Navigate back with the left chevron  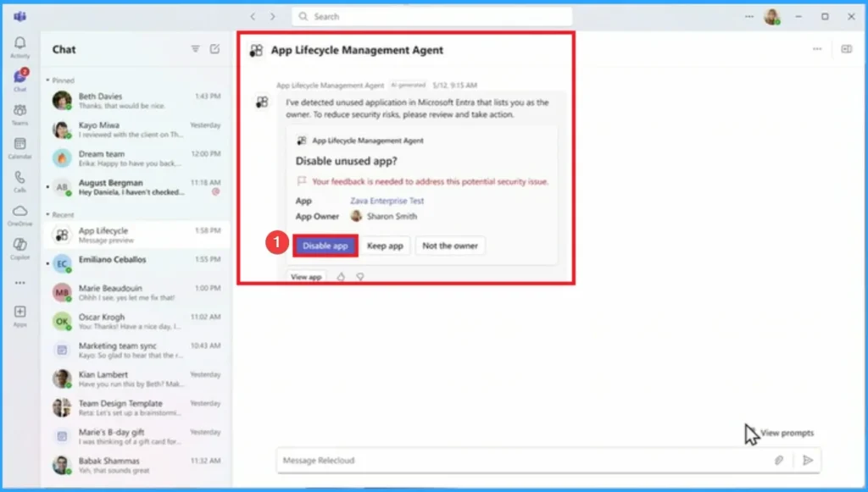[252, 16]
